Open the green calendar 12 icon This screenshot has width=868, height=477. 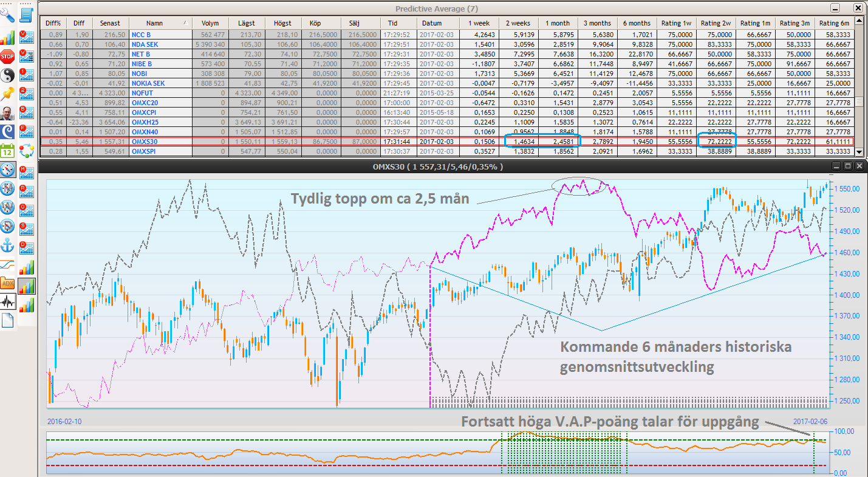click(8, 151)
